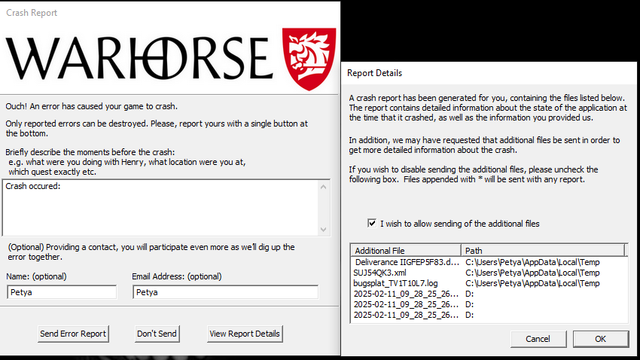Select the Deliverance IIGFEP5F83 file row
The width and height of the screenshot is (640, 360).
coord(489,262)
